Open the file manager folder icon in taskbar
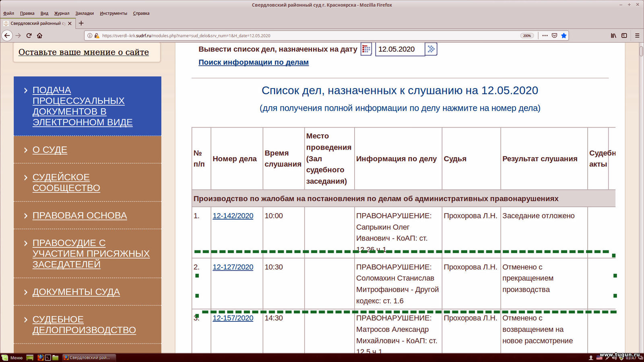The image size is (644, 362). (x=56, y=358)
